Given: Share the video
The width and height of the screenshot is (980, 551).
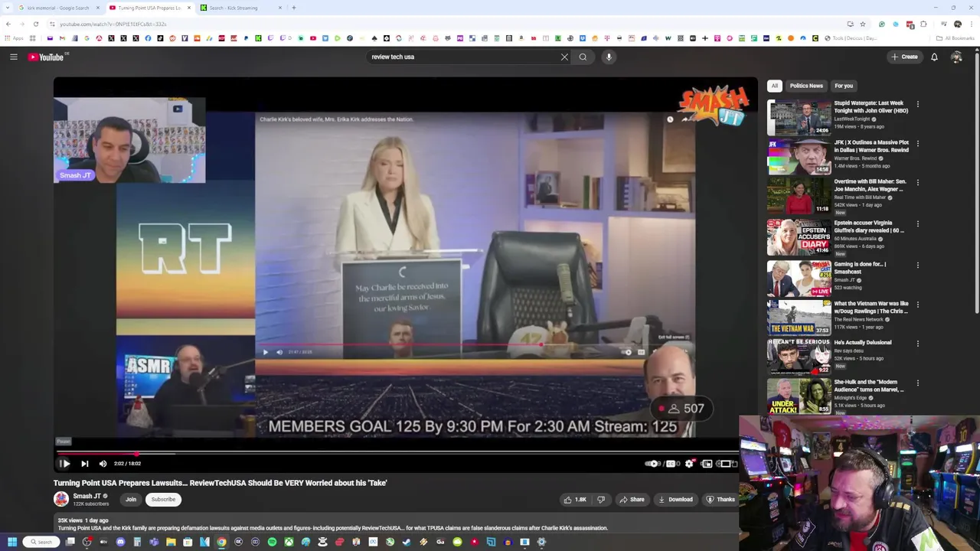Looking at the screenshot, I should pos(632,500).
